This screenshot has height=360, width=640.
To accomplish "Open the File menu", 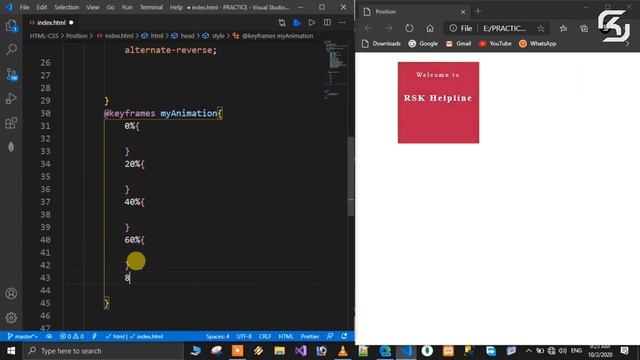I will pos(24,7).
